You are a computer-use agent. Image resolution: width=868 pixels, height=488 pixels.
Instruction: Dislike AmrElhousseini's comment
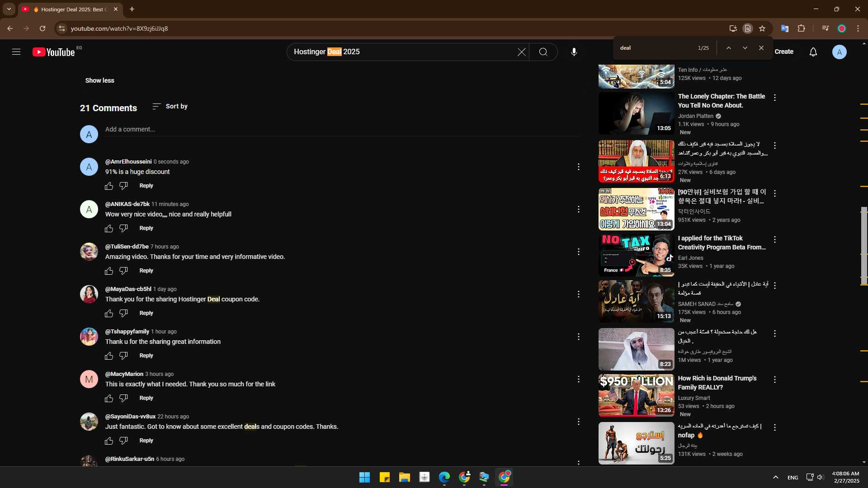(123, 186)
